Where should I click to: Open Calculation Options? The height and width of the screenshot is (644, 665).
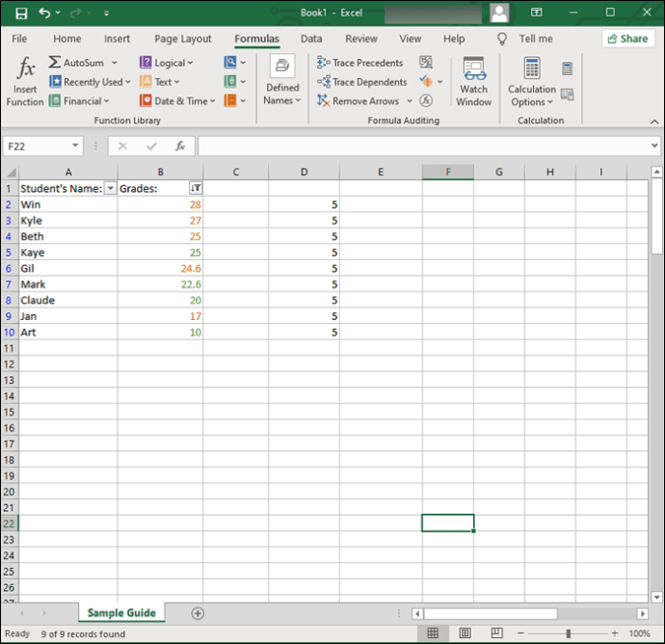(532, 81)
